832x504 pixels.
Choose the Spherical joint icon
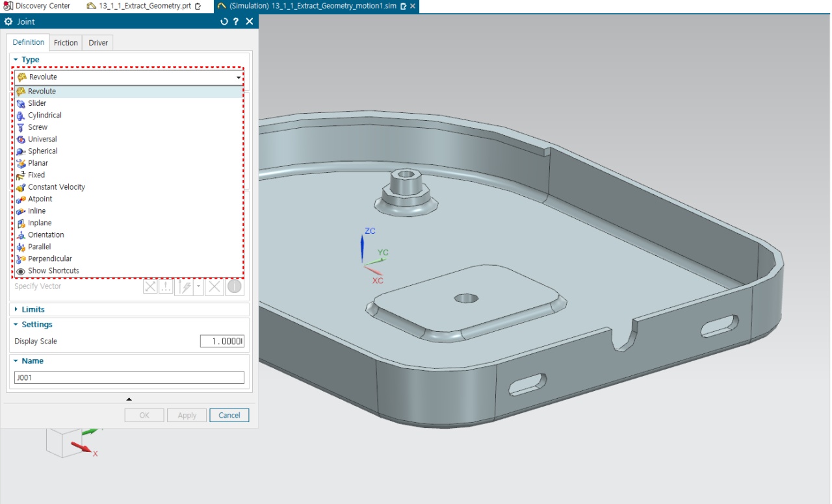(21, 151)
